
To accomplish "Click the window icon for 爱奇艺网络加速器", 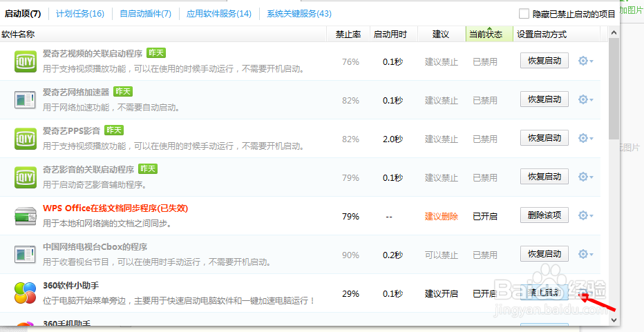I will coord(25,100).
